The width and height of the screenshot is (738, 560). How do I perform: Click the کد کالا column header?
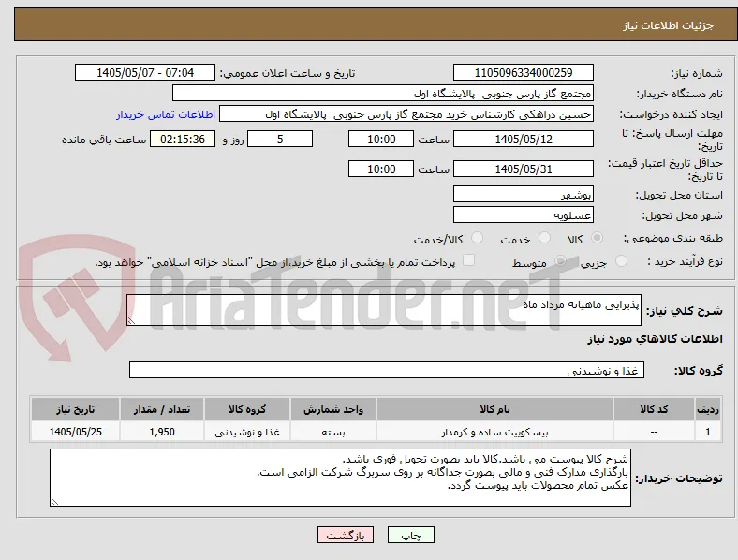click(654, 409)
